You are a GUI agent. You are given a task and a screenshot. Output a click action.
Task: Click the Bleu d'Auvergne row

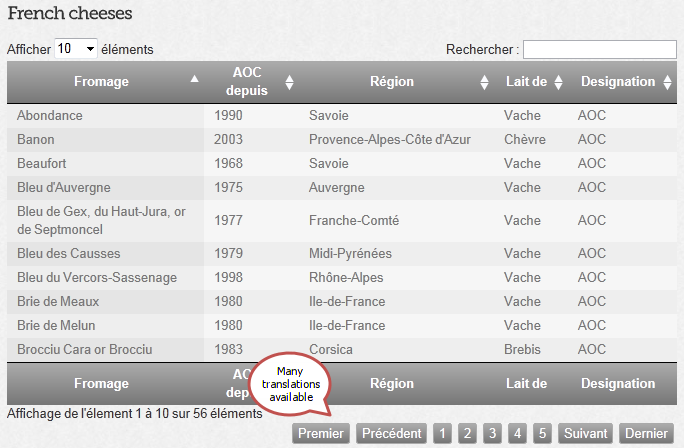point(64,187)
